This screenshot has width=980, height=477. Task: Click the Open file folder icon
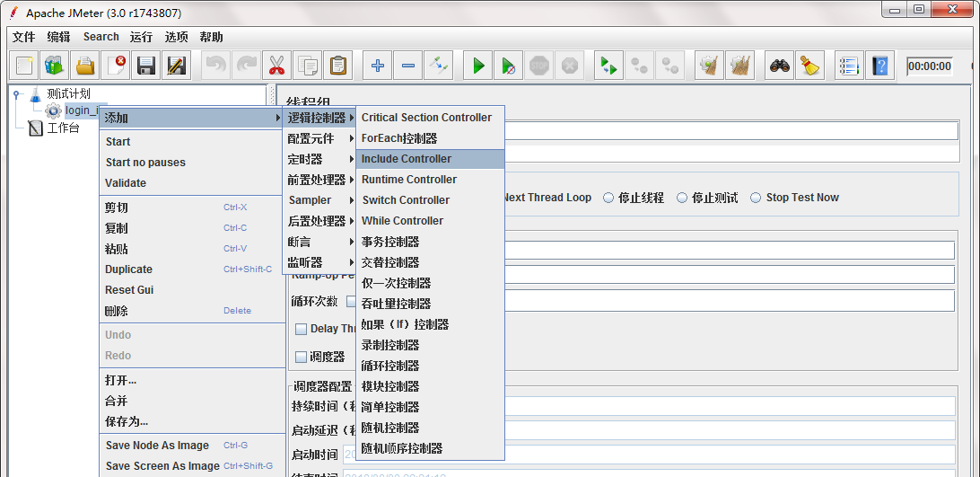85,65
